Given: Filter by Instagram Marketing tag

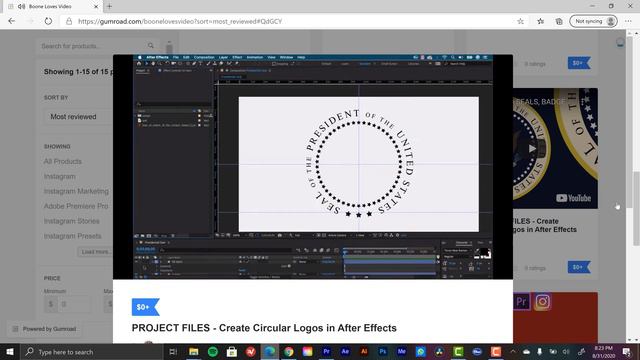Looking at the screenshot, I should click(x=76, y=191).
